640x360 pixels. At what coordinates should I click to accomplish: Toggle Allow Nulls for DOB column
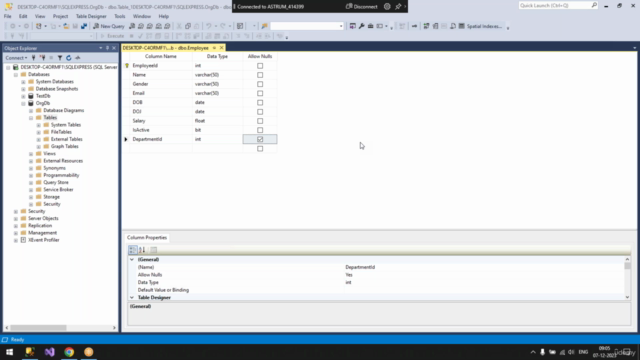tap(260, 102)
